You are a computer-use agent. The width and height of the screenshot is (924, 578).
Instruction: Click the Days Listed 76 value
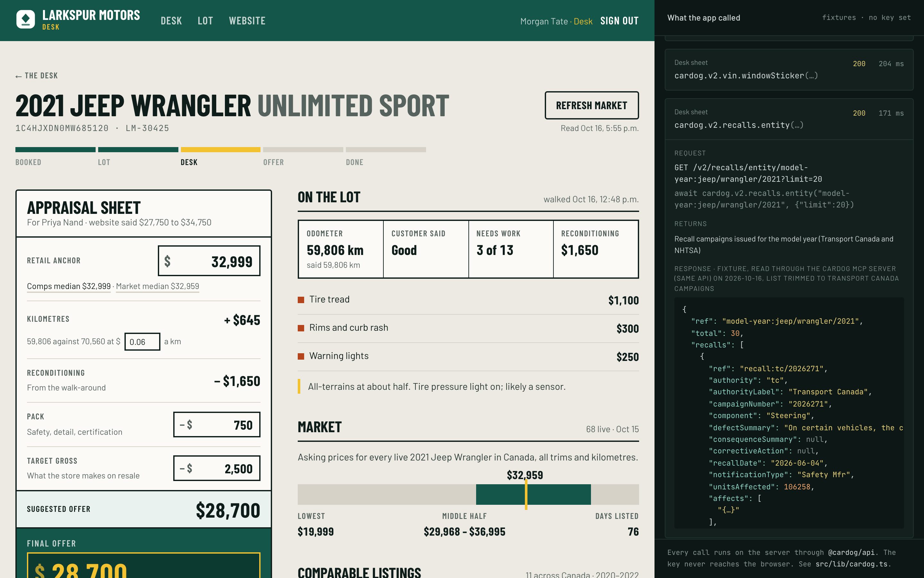click(x=633, y=532)
